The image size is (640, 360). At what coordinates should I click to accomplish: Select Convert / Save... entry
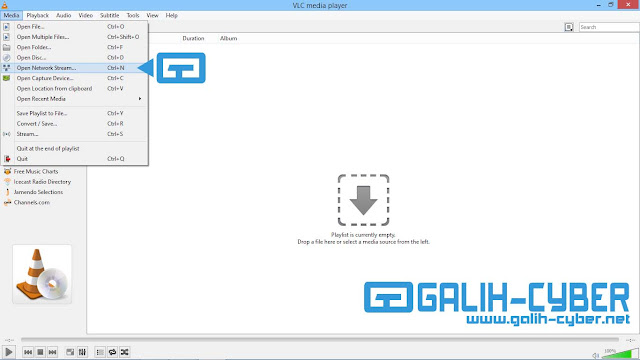point(74,123)
